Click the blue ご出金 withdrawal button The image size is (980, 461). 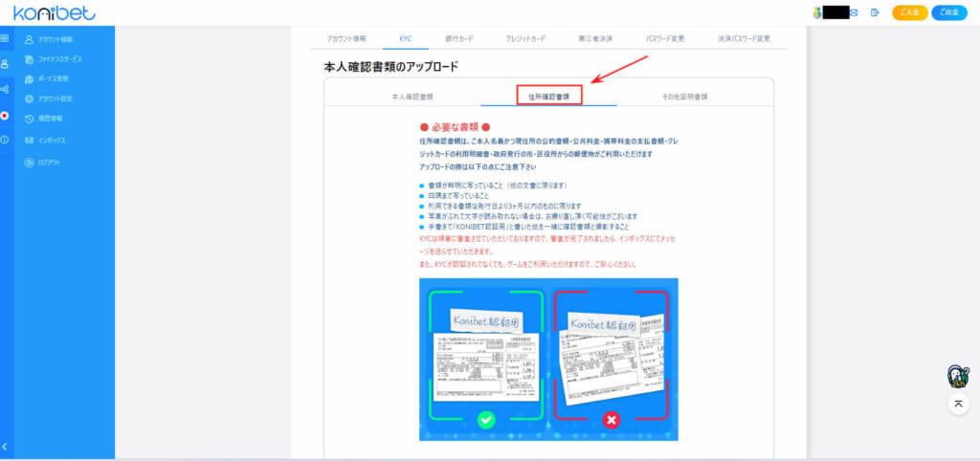click(948, 12)
